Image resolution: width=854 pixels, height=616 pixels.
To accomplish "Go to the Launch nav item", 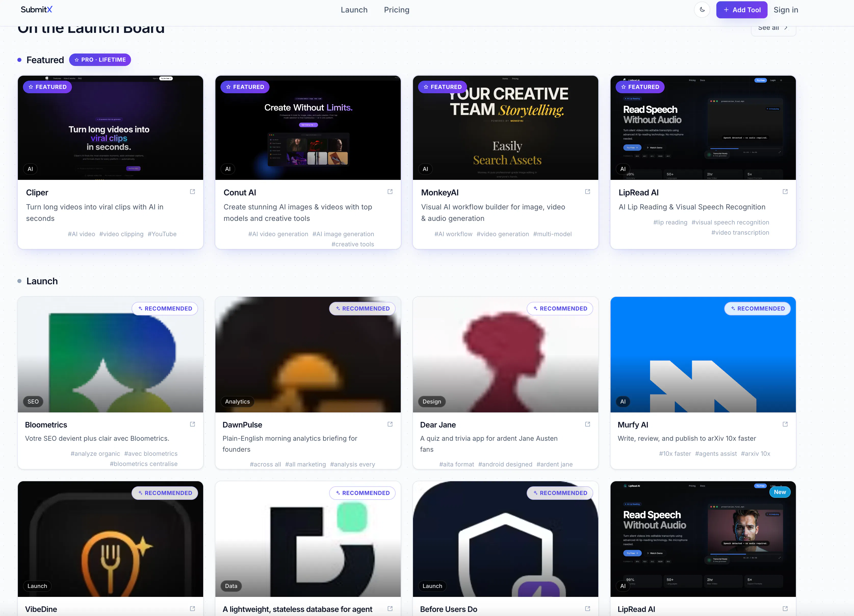I will click(x=354, y=10).
